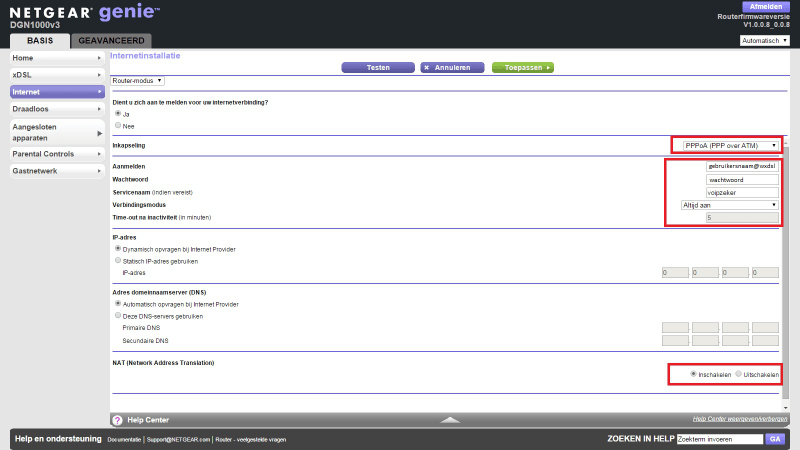Viewport: 800px width, 450px height.
Task: Expand the Help Center panel with up arrow
Action: coord(450,420)
